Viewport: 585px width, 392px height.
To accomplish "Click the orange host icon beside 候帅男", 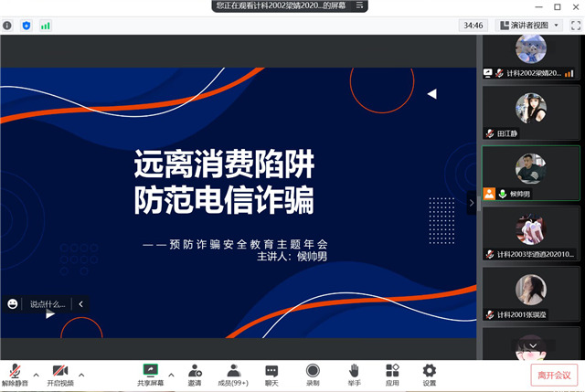I will (489, 194).
